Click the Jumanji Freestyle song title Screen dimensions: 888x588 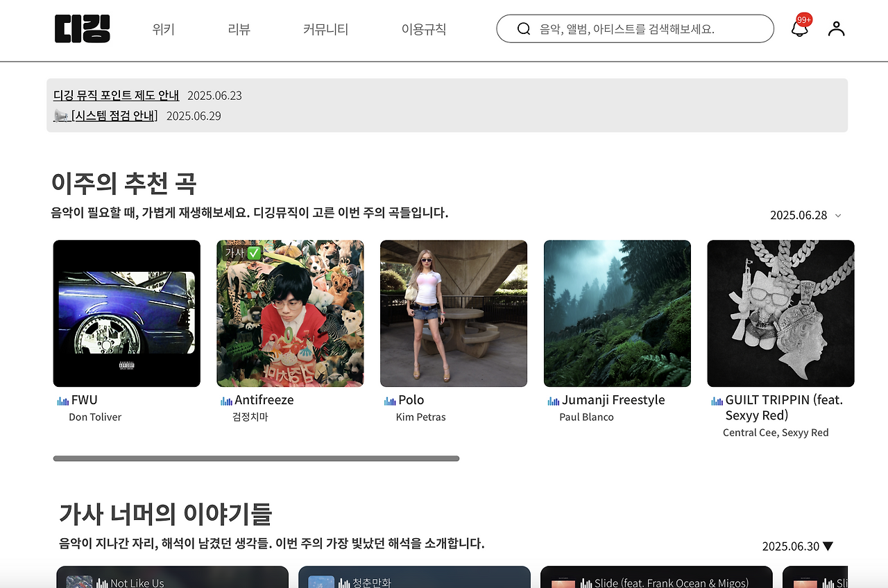pos(613,400)
